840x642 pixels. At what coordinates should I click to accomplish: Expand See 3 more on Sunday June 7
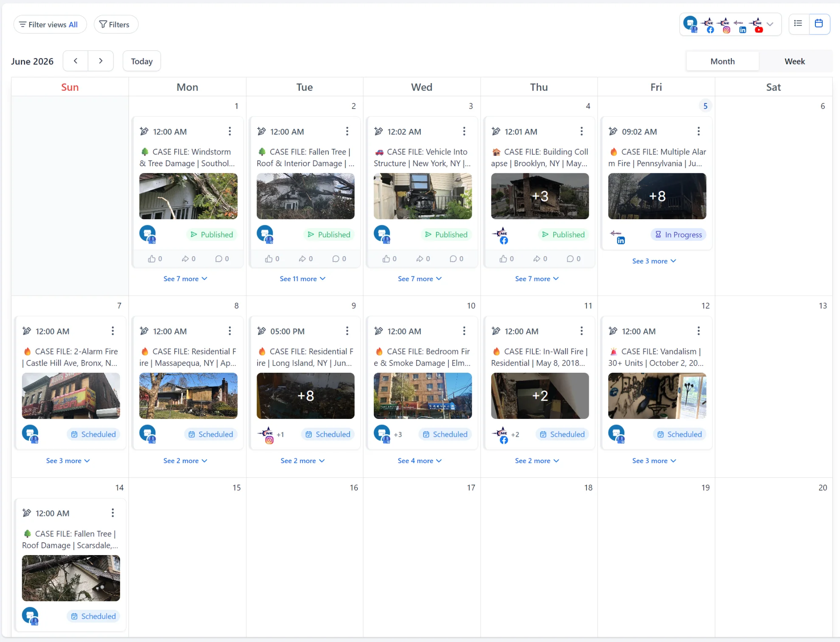(x=68, y=461)
